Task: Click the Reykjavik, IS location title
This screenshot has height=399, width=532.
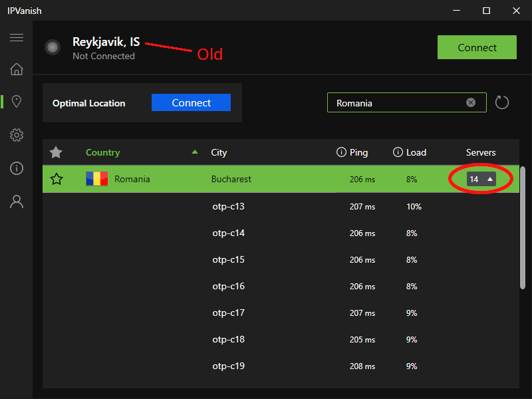Action: coord(106,42)
